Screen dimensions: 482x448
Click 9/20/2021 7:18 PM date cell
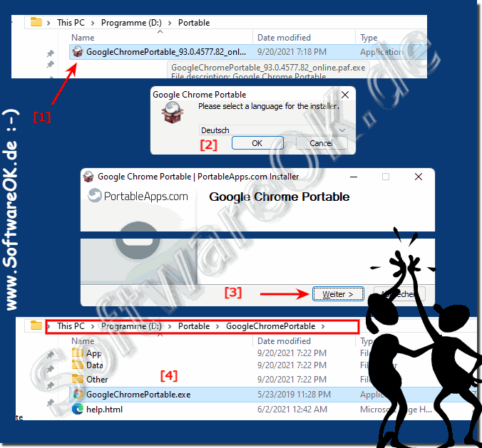(x=292, y=52)
